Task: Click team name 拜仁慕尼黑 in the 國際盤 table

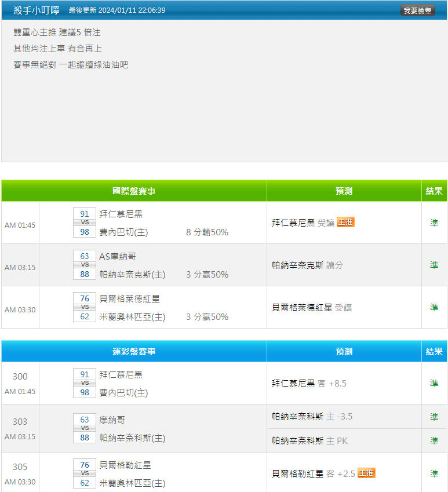Action: tap(121, 214)
